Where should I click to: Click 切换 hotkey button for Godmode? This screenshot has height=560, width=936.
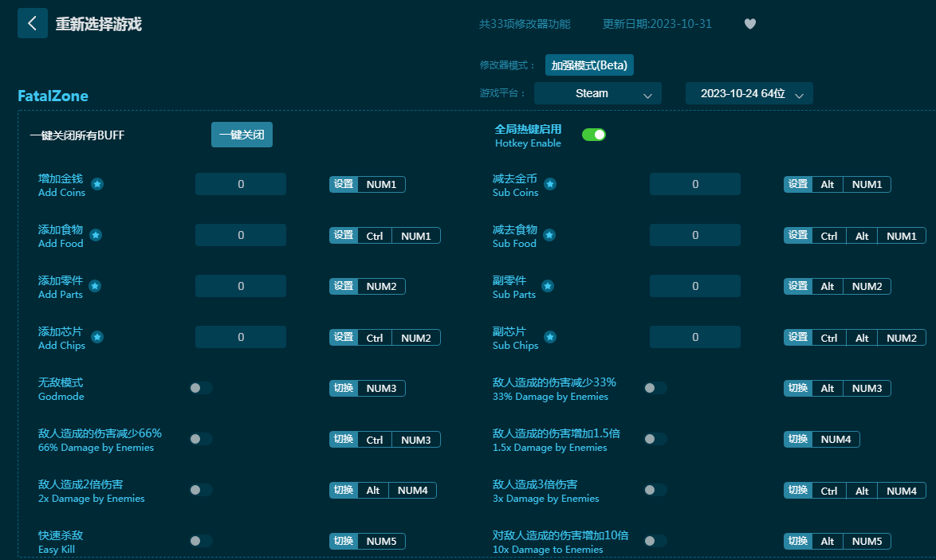point(344,388)
